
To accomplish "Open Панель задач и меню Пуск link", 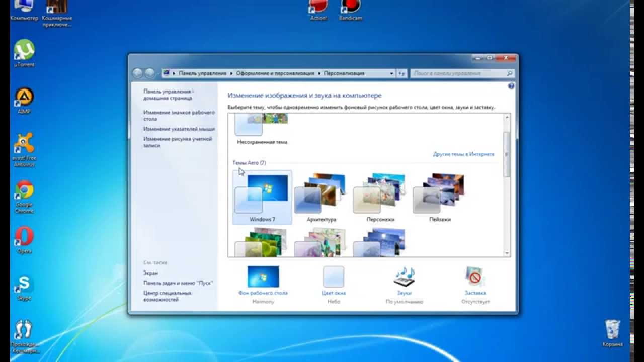I will 178,283.
